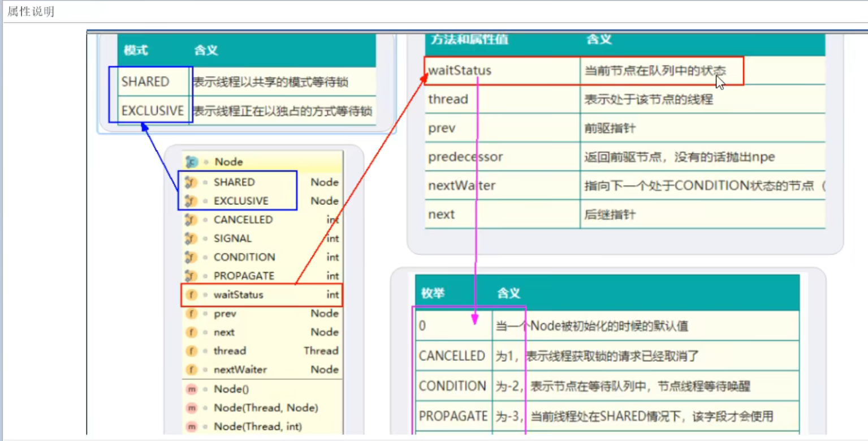Click the text 返回前驱节点，没有的话抛出npe

pyautogui.click(x=680, y=157)
